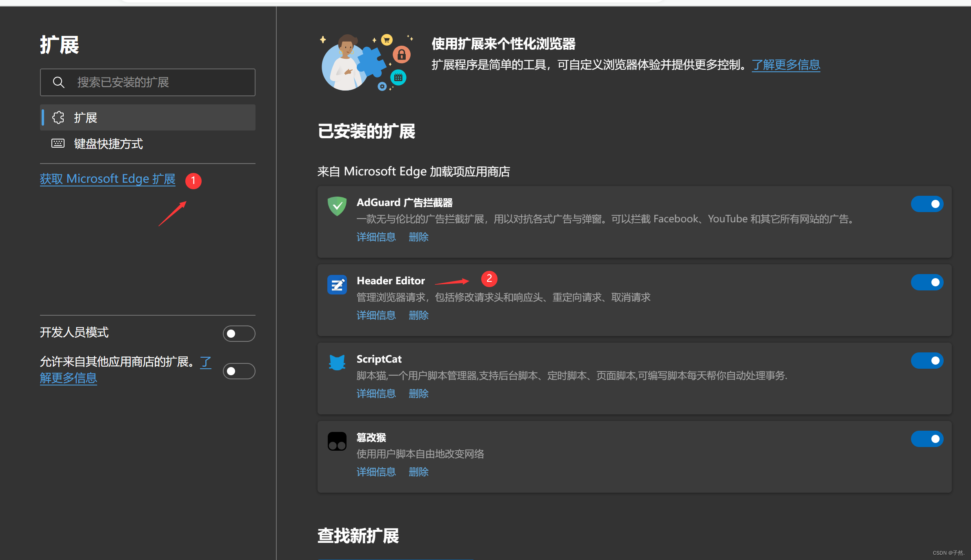Click the Header Editor blue icon
971x560 pixels.
pyautogui.click(x=337, y=284)
